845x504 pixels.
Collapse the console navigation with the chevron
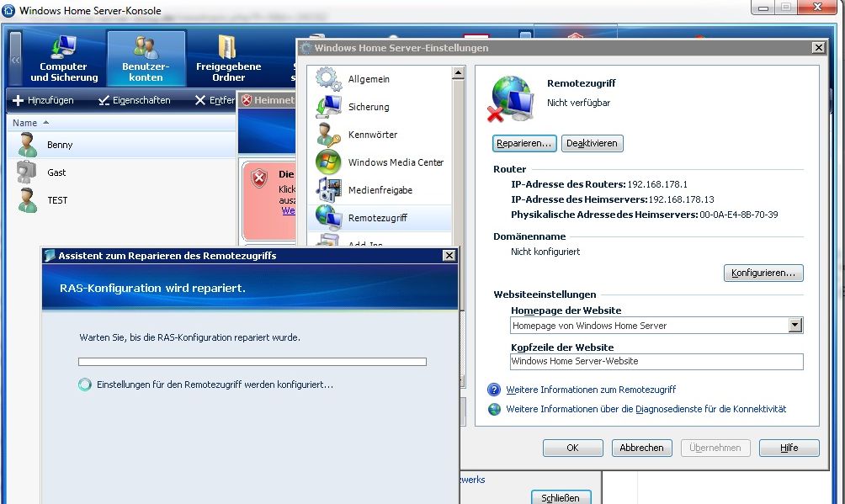16,59
